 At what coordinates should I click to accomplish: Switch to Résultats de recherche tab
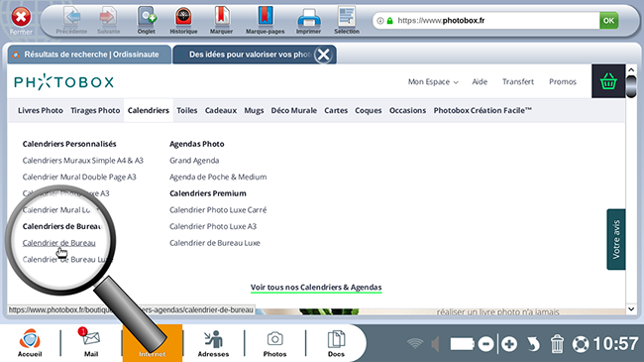pyautogui.click(x=89, y=55)
